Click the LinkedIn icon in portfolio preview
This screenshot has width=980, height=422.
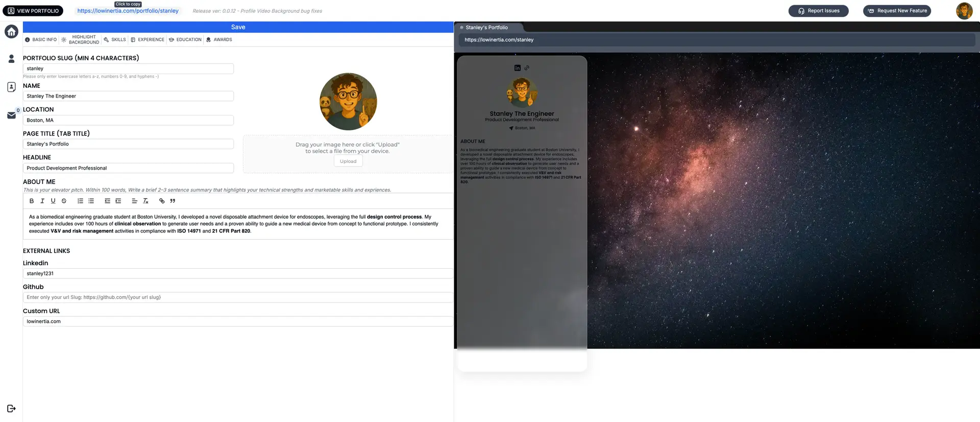pos(517,68)
